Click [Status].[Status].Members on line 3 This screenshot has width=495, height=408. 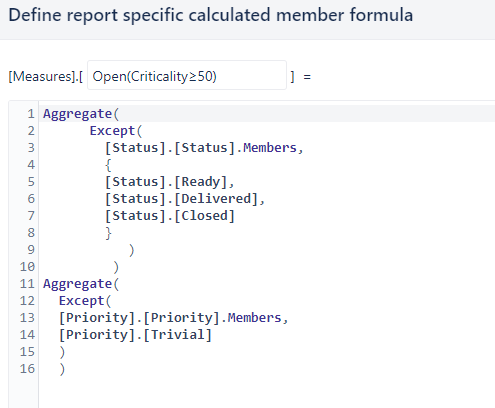tap(201, 148)
